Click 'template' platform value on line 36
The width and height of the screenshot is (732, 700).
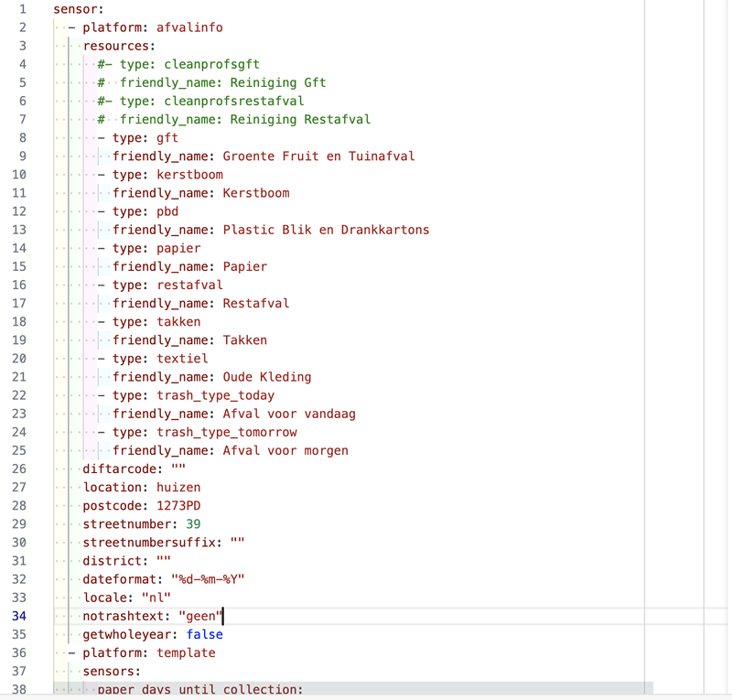186,652
